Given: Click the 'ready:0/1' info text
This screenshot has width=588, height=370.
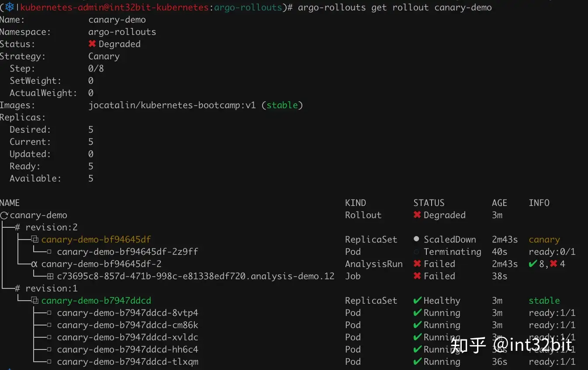Looking at the screenshot, I should coord(552,252).
